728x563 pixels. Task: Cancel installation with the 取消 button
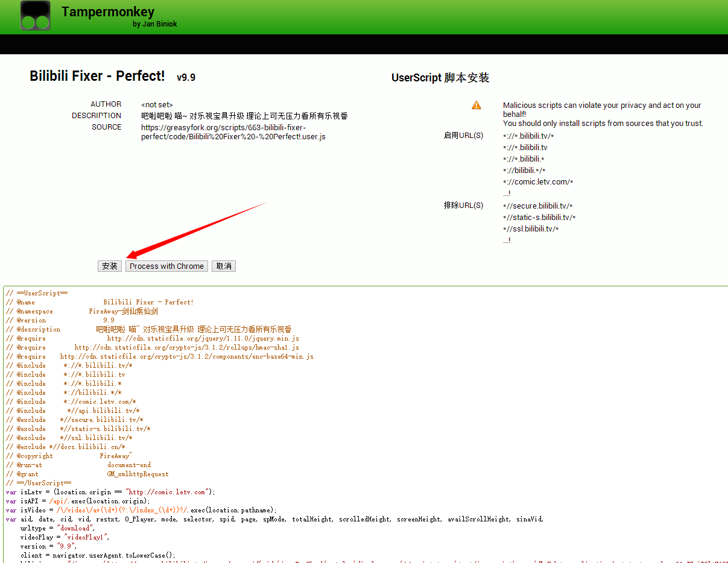(x=224, y=266)
